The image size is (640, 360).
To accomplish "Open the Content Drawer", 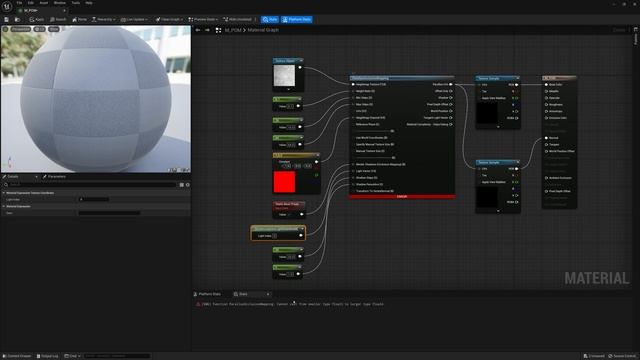I will [x=17, y=356].
